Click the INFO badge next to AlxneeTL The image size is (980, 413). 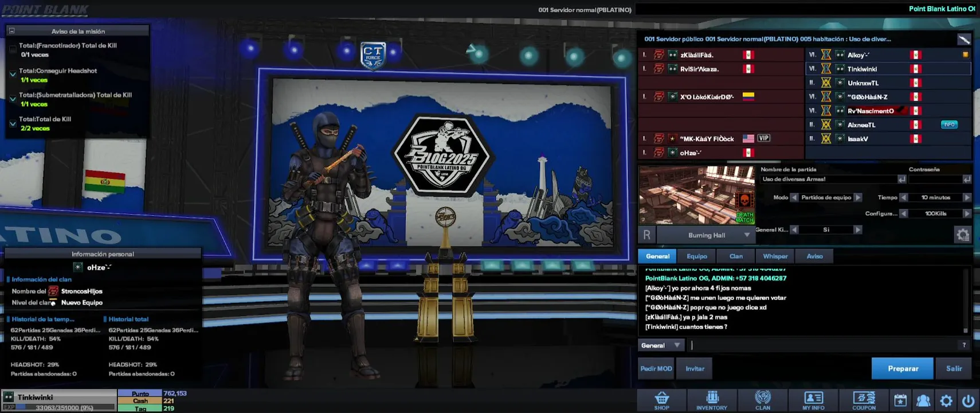(949, 124)
